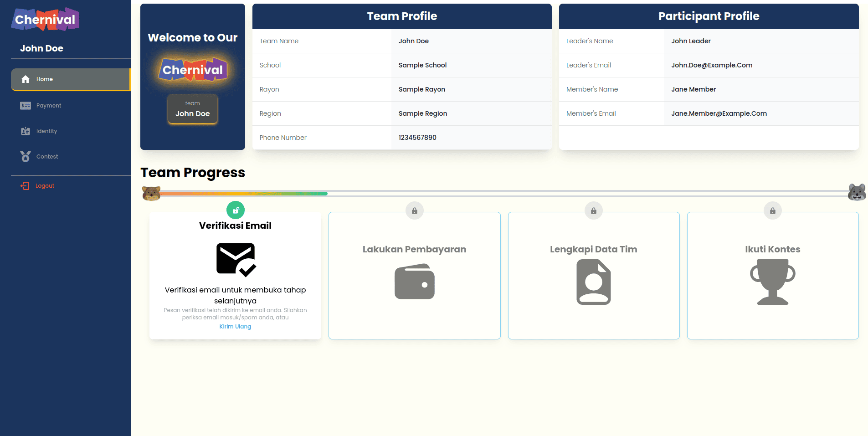The width and height of the screenshot is (868, 436).
Task: Click the Team Name value John Doe
Action: (x=414, y=41)
